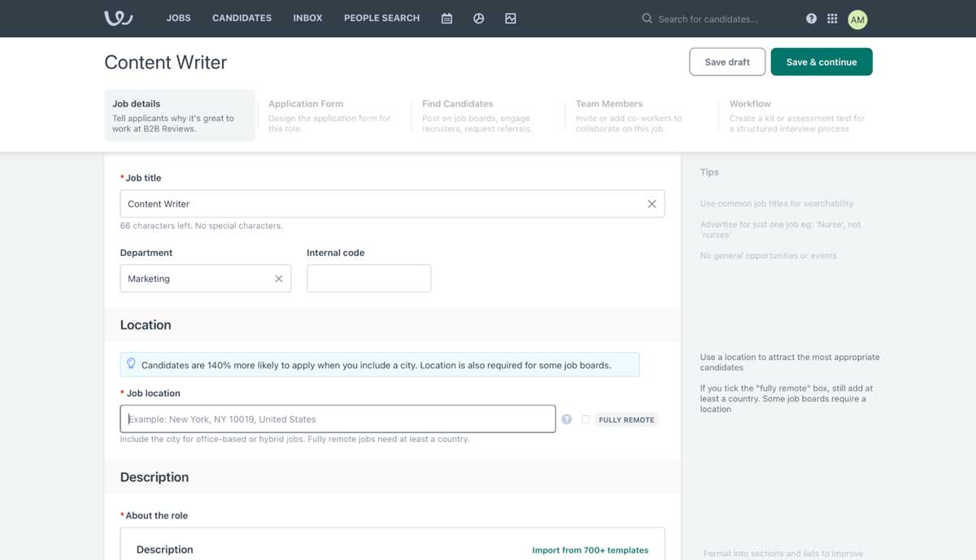The image size is (976, 560).
Task: Open the help question mark icon
Action: (x=811, y=18)
